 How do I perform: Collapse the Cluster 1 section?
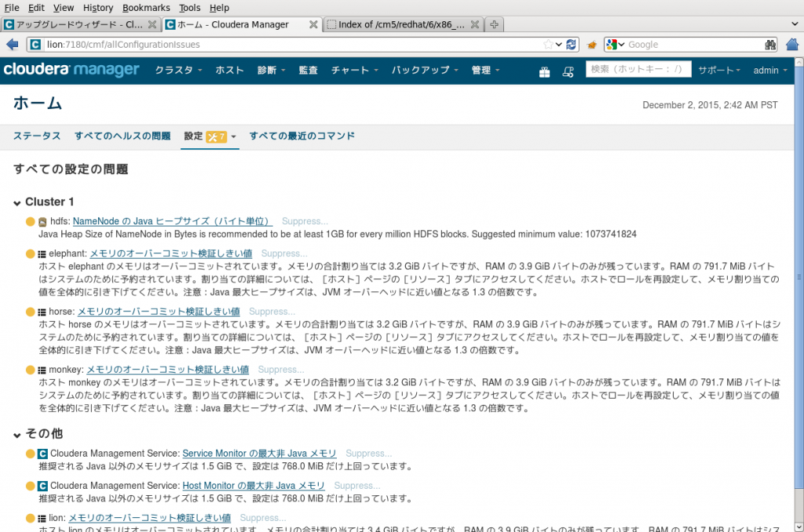[17, 203]
